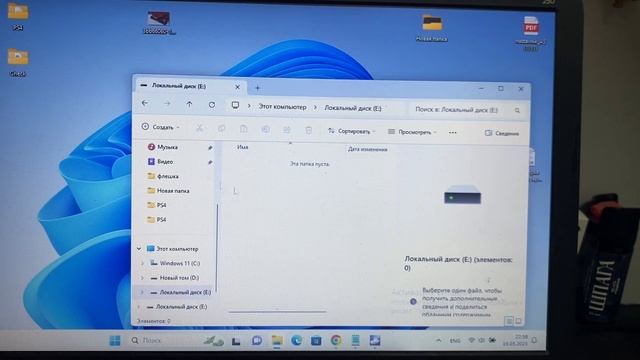Open Microsoft Store from the taskbar

point(316,340)
